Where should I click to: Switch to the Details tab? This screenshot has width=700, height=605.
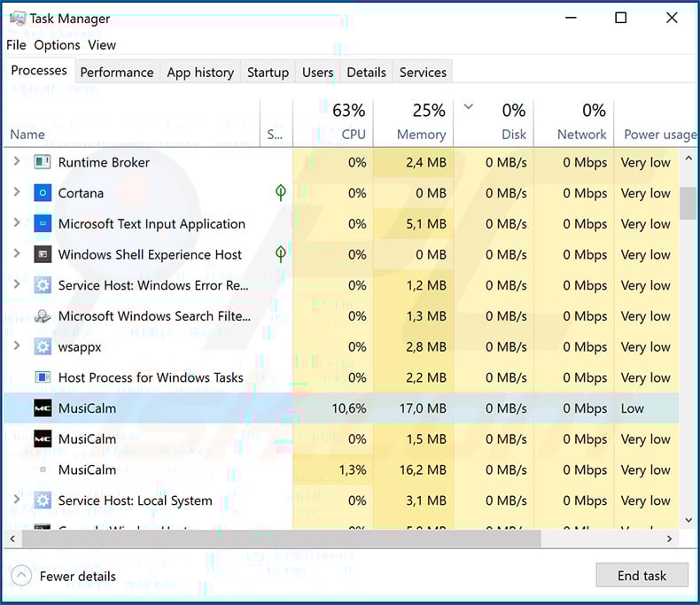click(x=367, y=73)
